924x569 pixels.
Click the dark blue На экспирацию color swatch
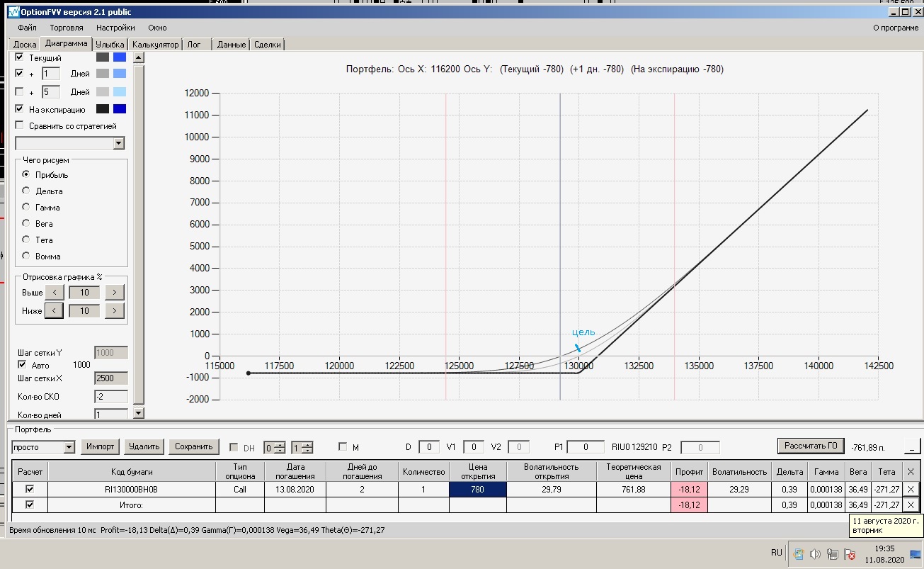click(x=120, y=109)
